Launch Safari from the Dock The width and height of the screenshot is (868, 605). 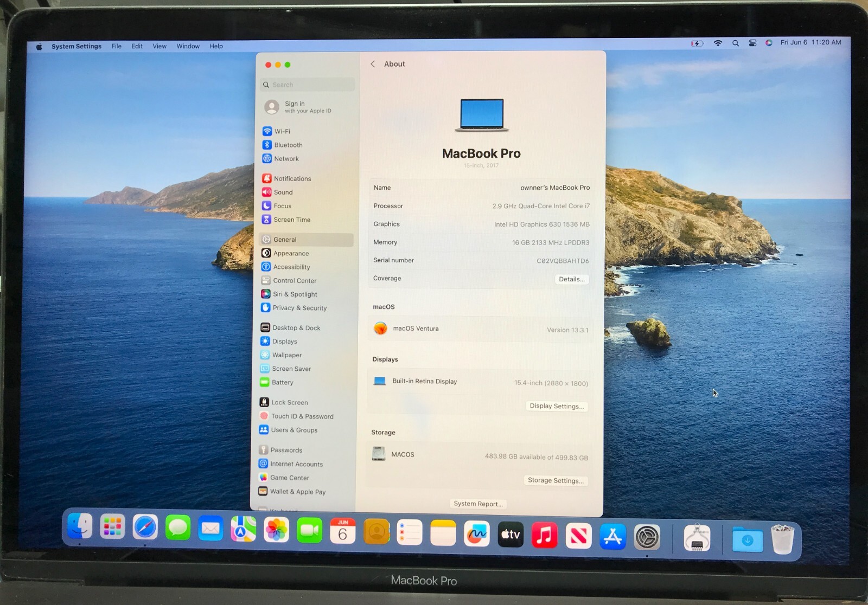coord(145,527)
